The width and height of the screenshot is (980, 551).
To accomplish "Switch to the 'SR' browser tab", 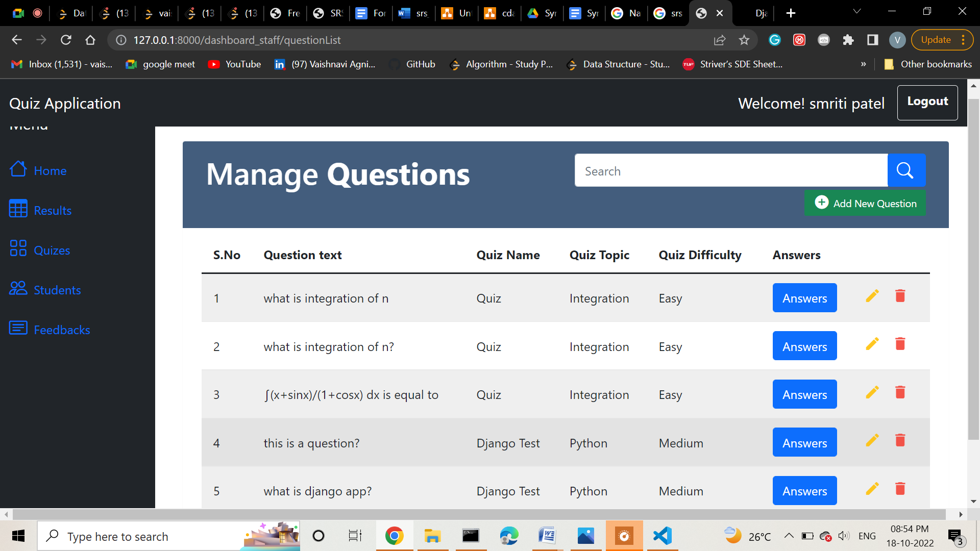I will (328, 13).
